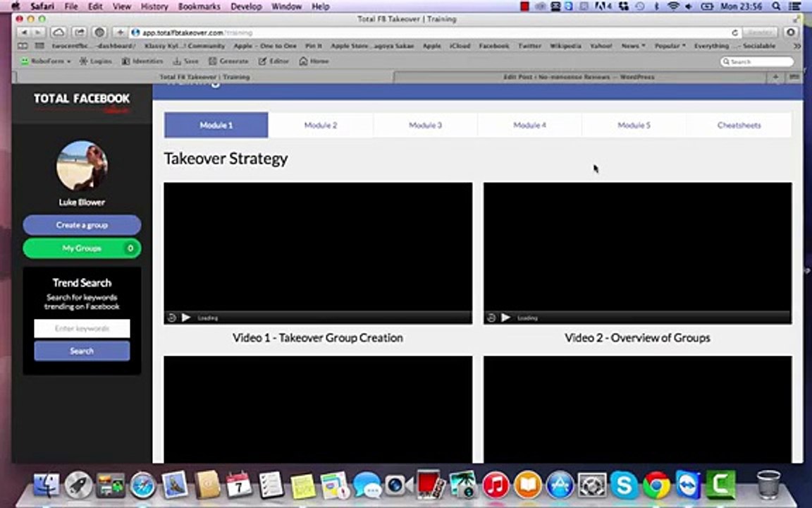Go forward using Safari's forward arrow
Screen dimensions: 812x508
tap(37, 32)
